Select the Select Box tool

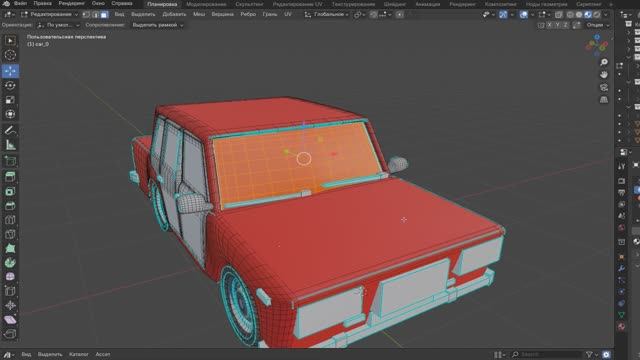tap(10, 40)
